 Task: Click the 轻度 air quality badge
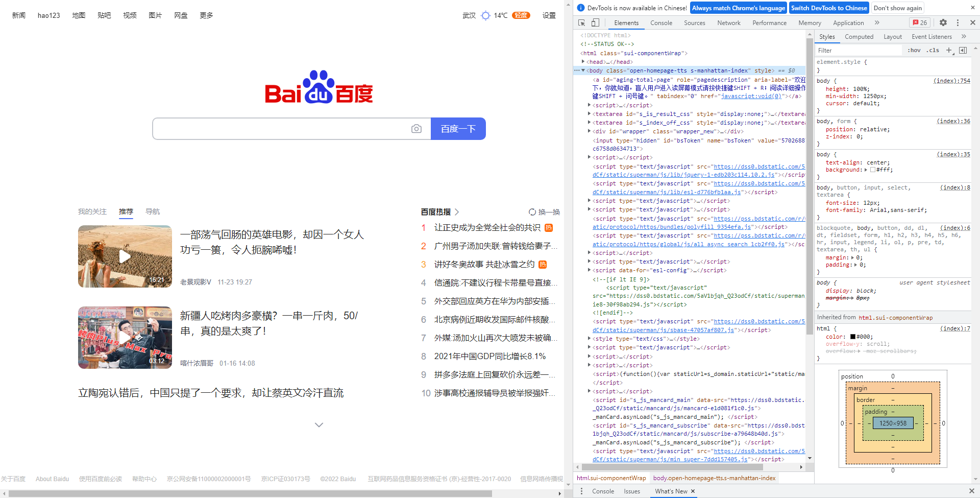click(521, 15)
